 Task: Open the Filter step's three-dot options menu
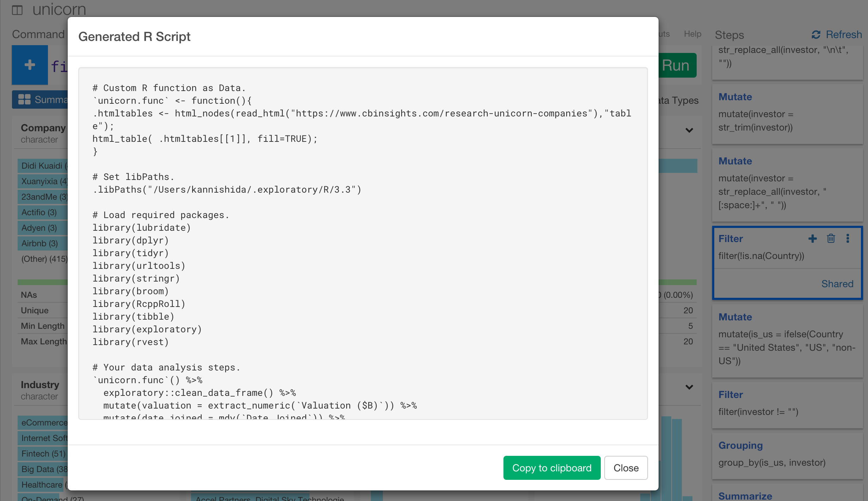pos(848,239)
